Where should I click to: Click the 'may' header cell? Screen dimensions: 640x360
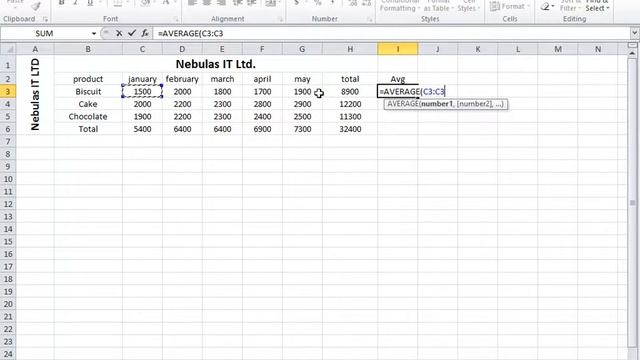click(x=302, y=79)
